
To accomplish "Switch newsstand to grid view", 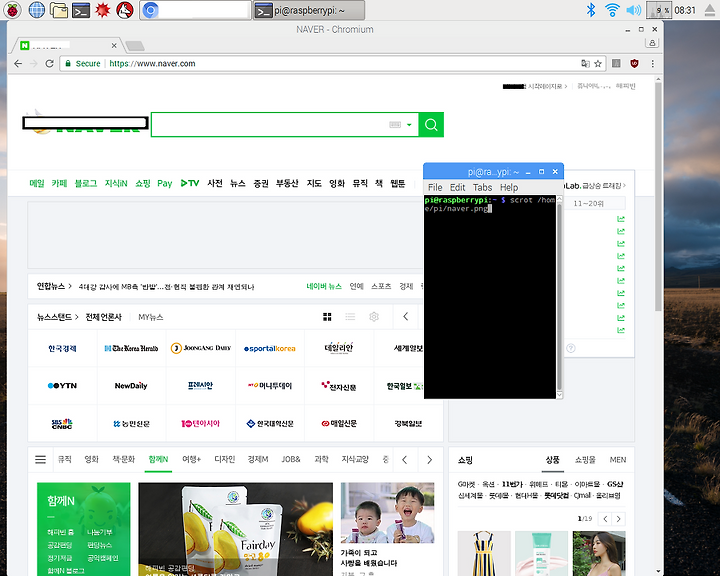I will tap(327, 316).
